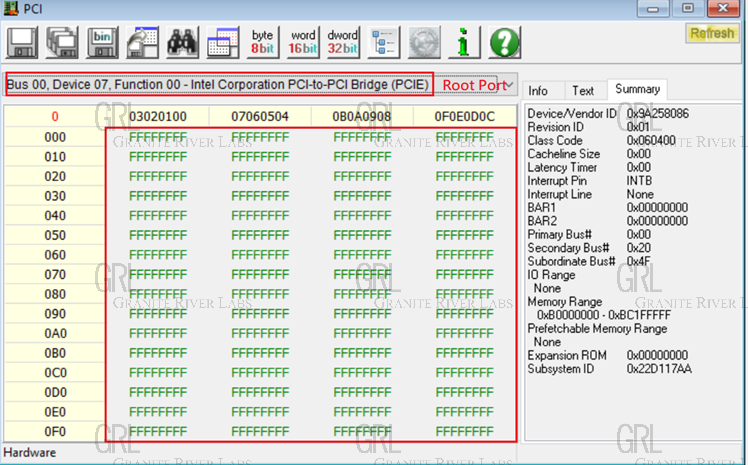Click the grayed gear icon
The width and height of the screenshot is (748, 465).
[x=424, y=43]
